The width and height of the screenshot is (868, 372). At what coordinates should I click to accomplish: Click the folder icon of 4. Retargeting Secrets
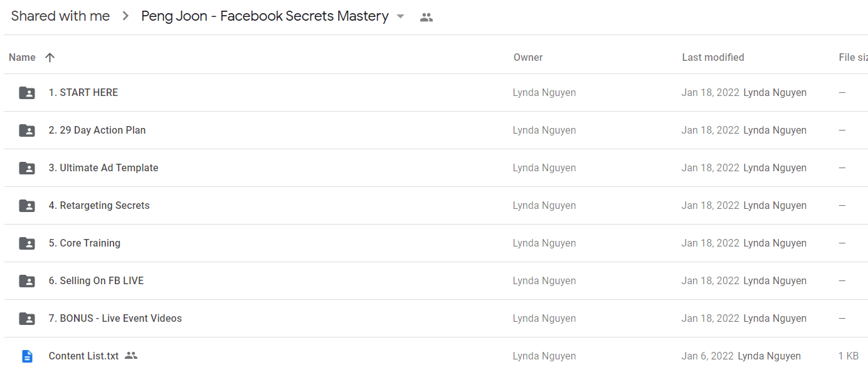point(27,206)
